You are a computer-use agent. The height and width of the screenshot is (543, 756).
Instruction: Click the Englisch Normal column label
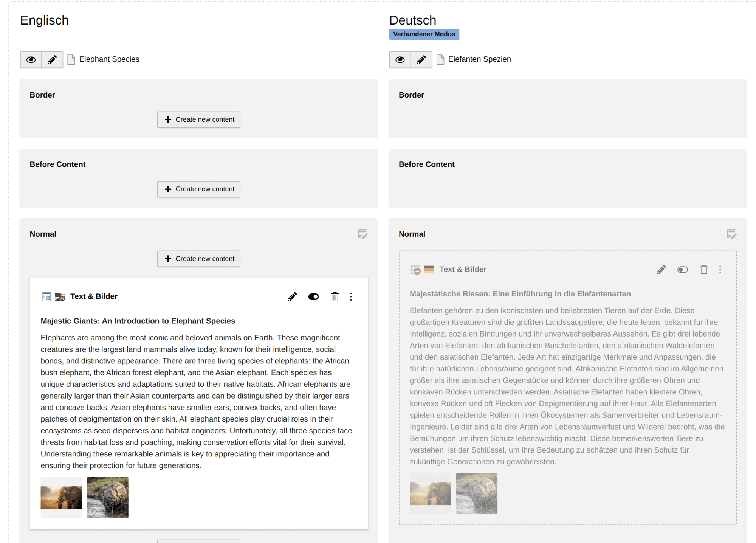pos(43,234)
